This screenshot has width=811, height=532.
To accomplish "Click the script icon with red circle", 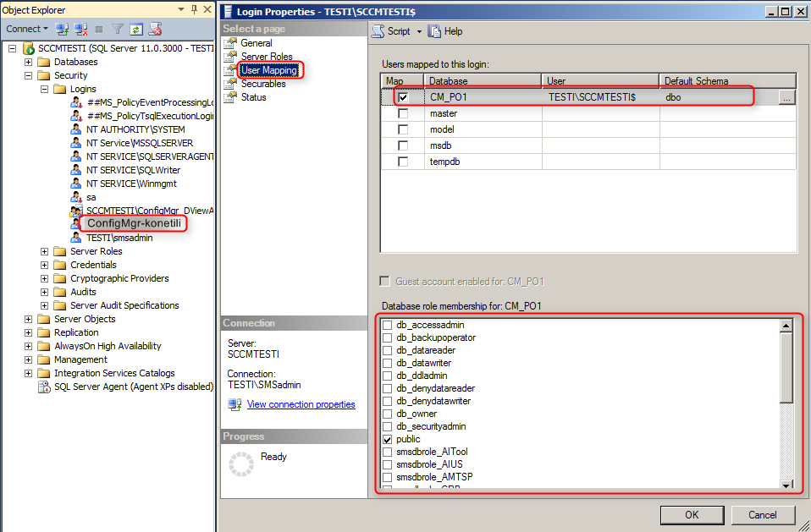I will tap(155, 30).
